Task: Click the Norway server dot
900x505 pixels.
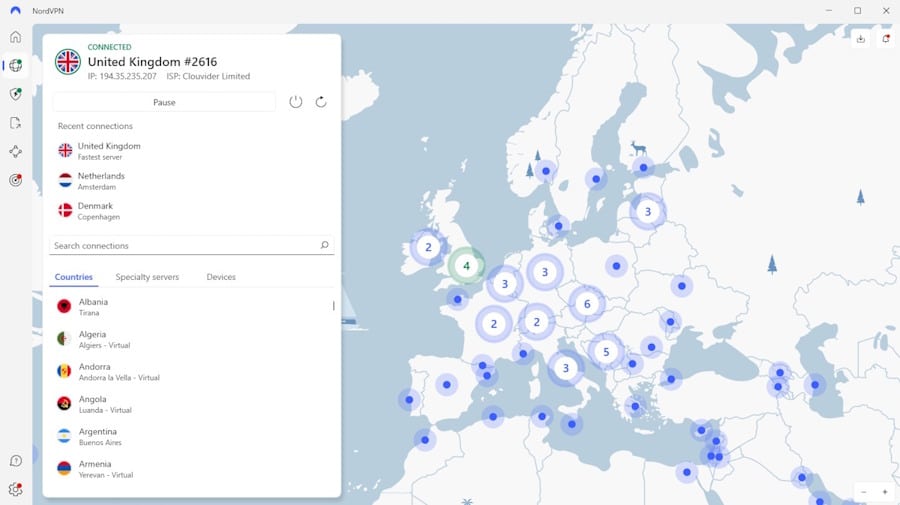Action: pyautogui.click(x=546, y=171)
